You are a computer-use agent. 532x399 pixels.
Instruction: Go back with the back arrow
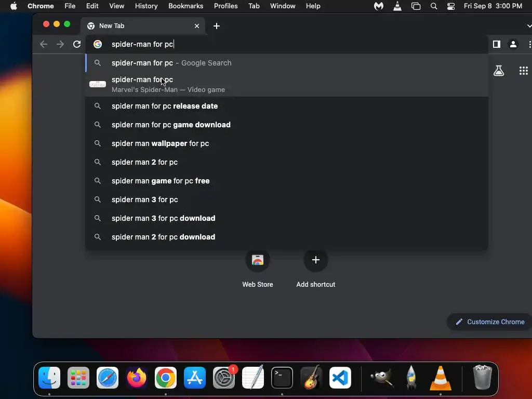coord(44,44)
